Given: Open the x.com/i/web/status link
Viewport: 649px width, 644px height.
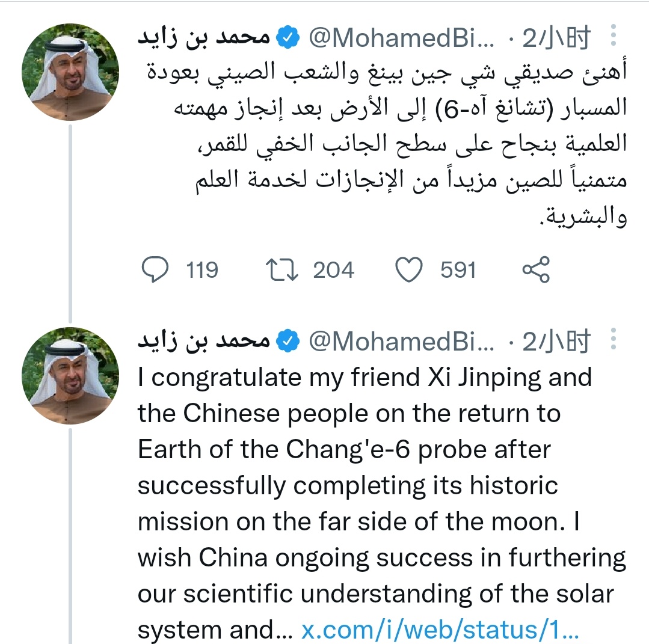Looking at the screenshot, I should 440,630.
